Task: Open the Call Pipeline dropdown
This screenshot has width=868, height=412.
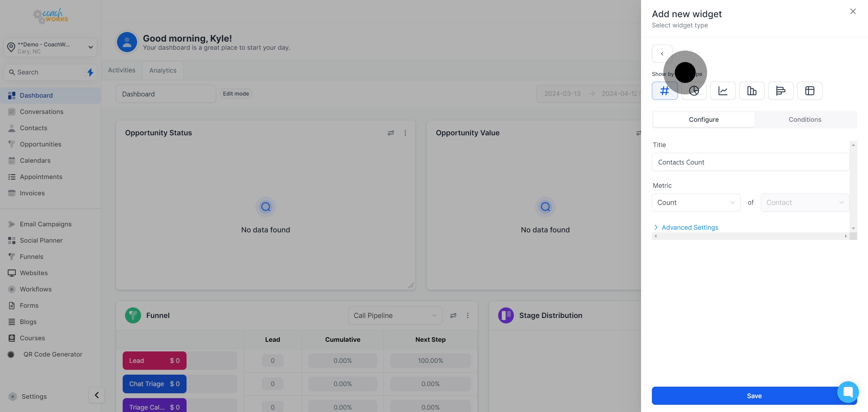Action: (x=395, y=316)
